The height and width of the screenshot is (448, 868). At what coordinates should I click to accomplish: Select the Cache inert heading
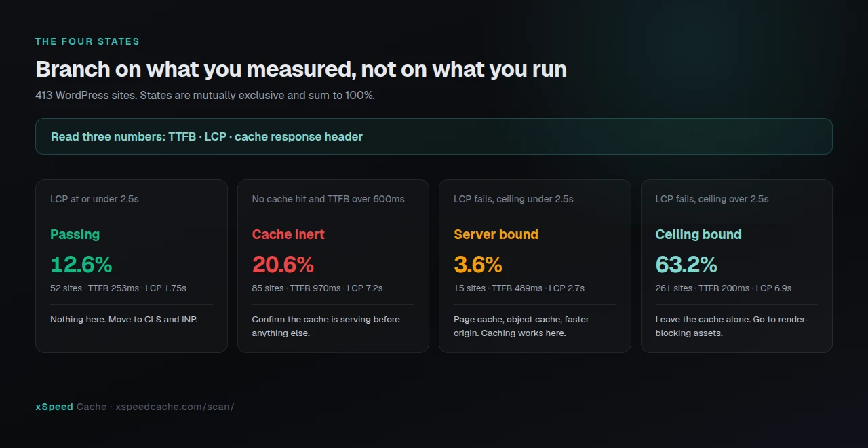[x=288, y=235]
